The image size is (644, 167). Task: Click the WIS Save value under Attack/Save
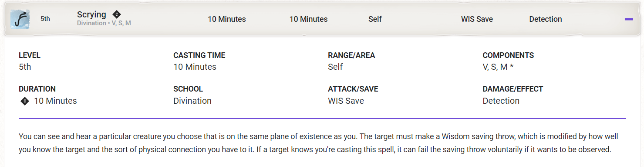(346, 101)
